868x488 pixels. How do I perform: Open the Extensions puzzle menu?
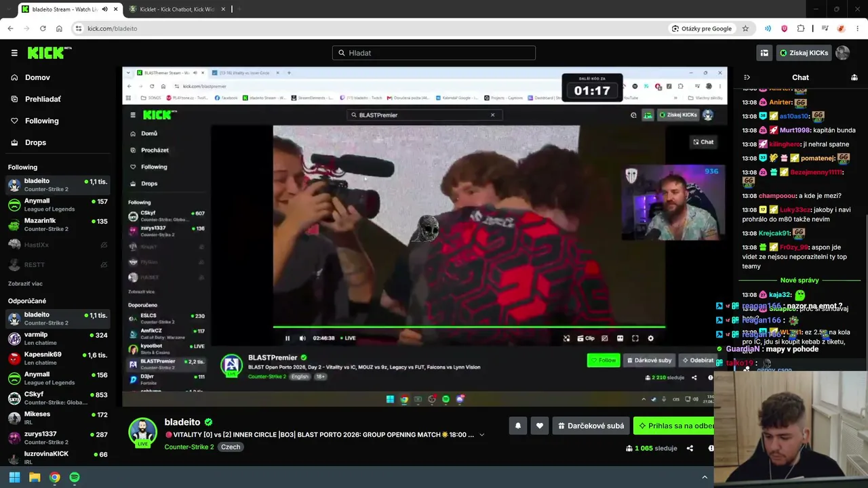coord(801,28)
